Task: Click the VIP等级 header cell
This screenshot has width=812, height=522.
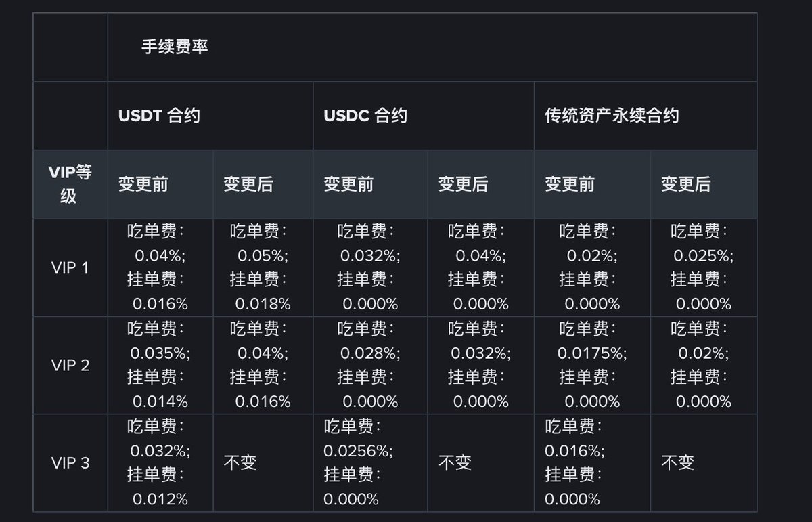Action: 70,184
